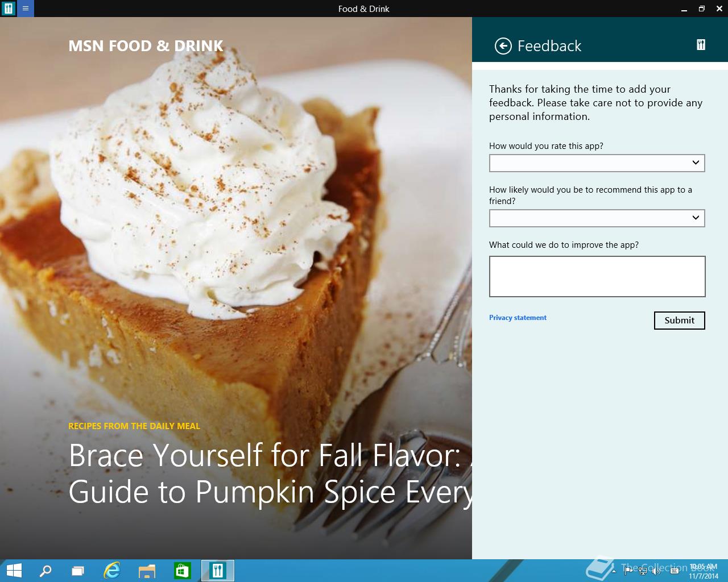Click the 'Feedback' panel title text
This screenshot has width=728, height=582.
[549, 46]
